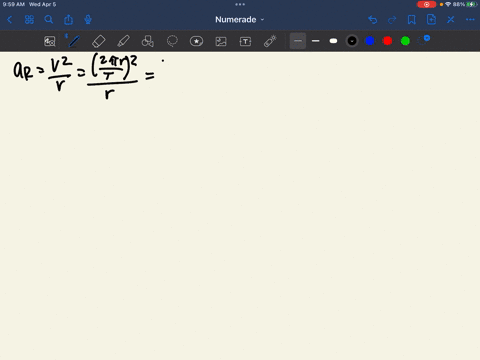Select the Highlighter tool
480x360 pixels.
[x=123, y=41]
